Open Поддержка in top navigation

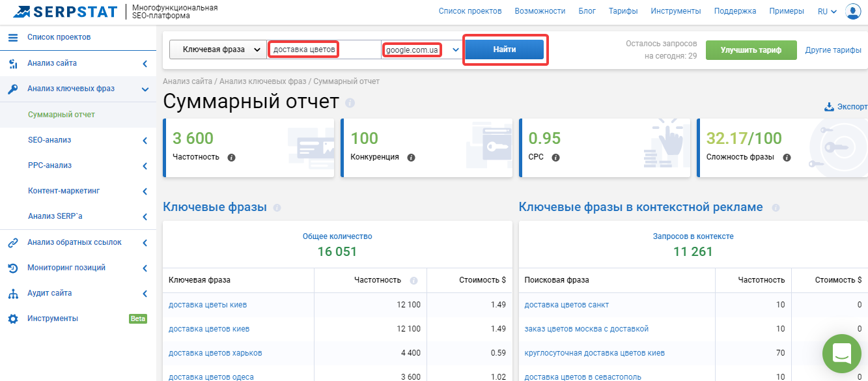(x=735, y=11)
